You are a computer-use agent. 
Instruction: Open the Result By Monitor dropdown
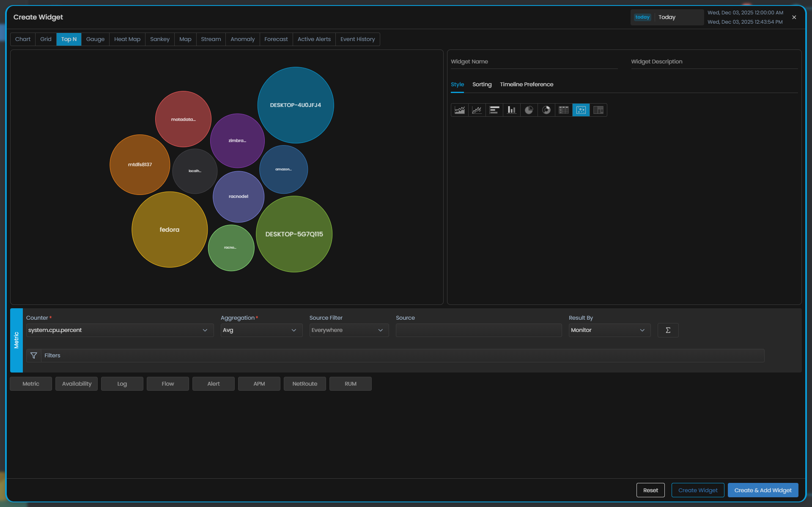609,330
